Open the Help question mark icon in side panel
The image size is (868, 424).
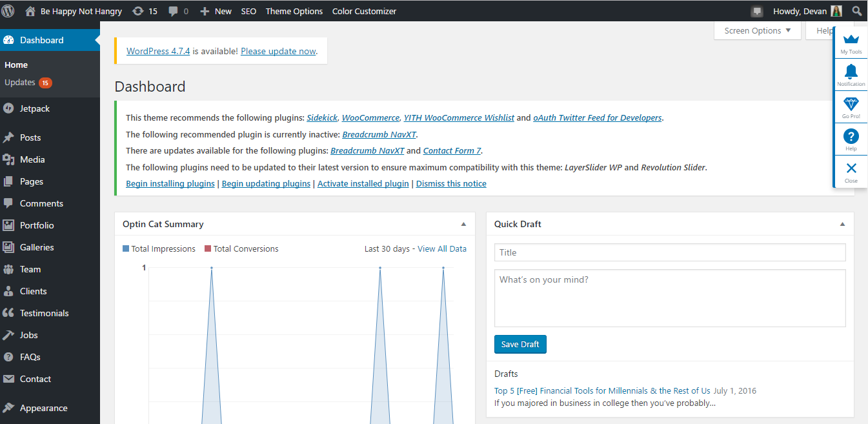pos(851,136)
